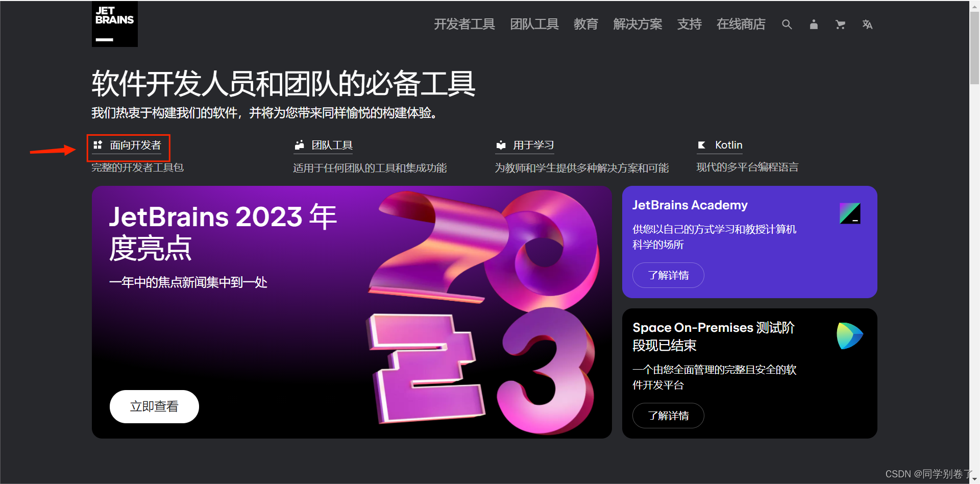Click the text 完整的开发者工具包

click(x=138, y=167)
